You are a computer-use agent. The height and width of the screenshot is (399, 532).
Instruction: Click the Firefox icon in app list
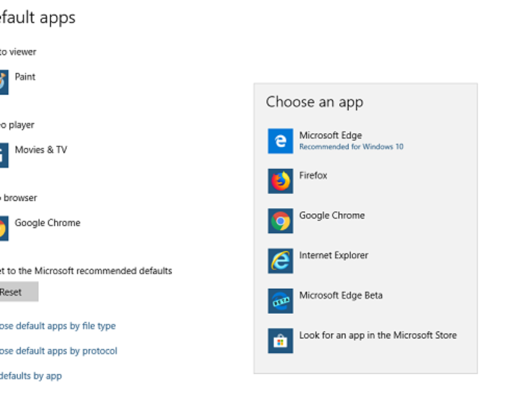coord(280,181)
